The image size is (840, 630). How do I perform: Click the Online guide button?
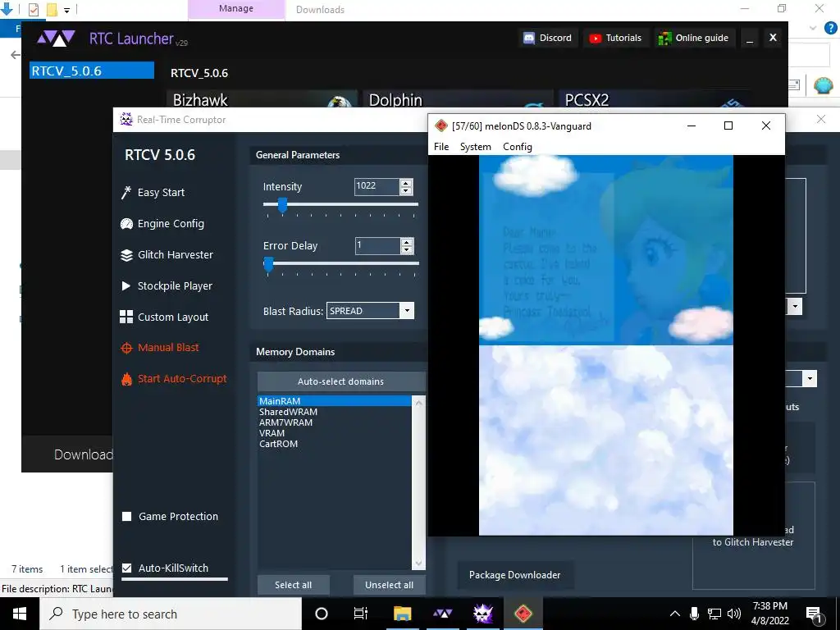[694, 38]
